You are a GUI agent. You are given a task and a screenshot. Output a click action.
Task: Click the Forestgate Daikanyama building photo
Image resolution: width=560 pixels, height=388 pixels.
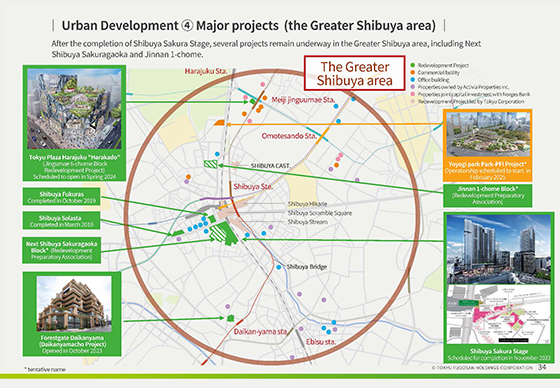[74, 303]
